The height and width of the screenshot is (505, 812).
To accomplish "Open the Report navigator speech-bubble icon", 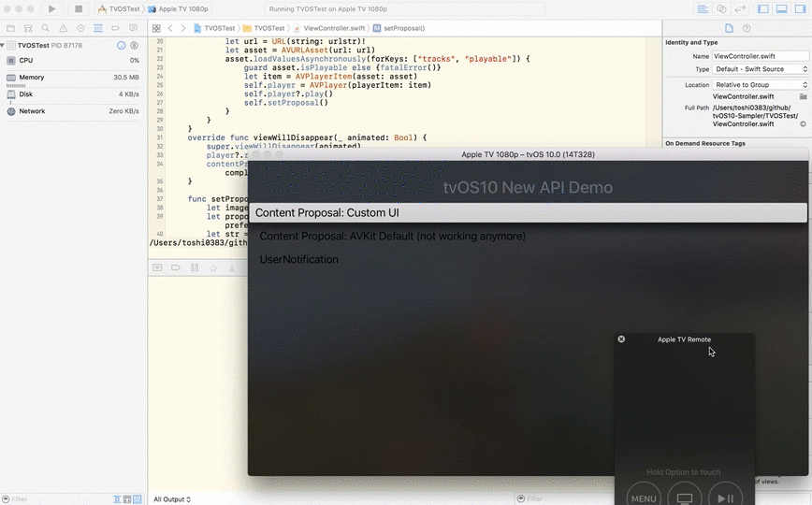I will (x=133, y=28).
